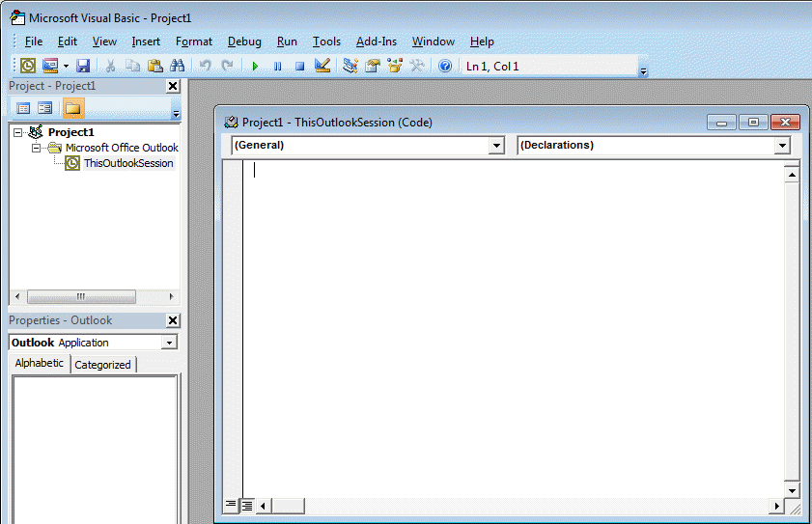
Task: Click the Insert UserForm icon
Action: (x=50, y=66)
